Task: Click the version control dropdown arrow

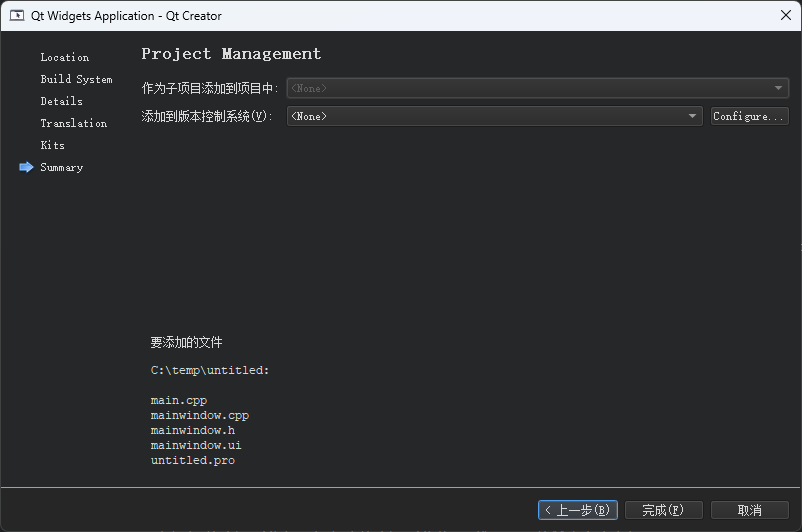Action: (693, 116)
